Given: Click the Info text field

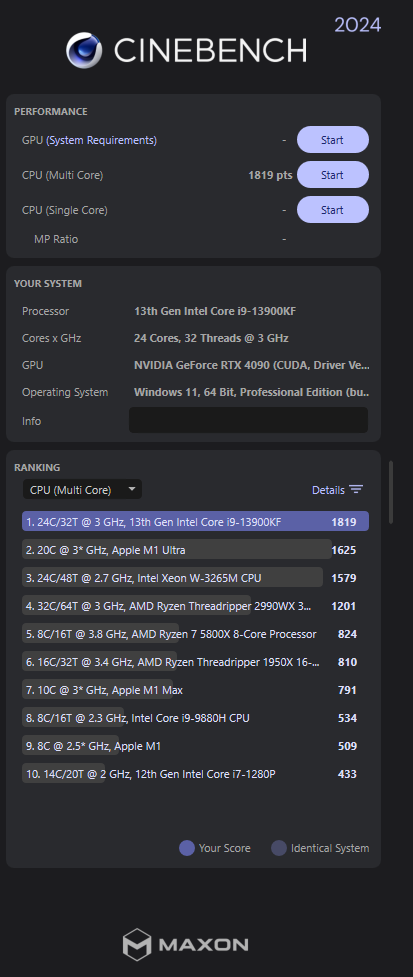Looking at the screenshot, I should [248, 420].
